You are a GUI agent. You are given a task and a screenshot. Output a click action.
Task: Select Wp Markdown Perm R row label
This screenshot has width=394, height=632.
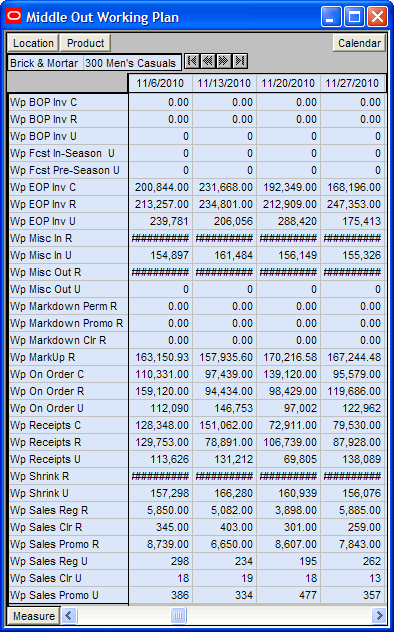click(x=68, y=306)
